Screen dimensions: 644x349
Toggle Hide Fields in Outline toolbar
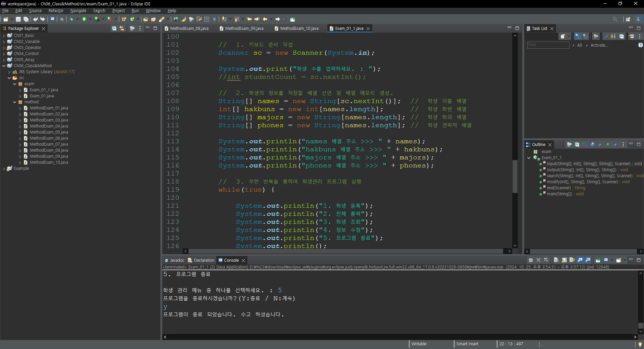[592, 145]
